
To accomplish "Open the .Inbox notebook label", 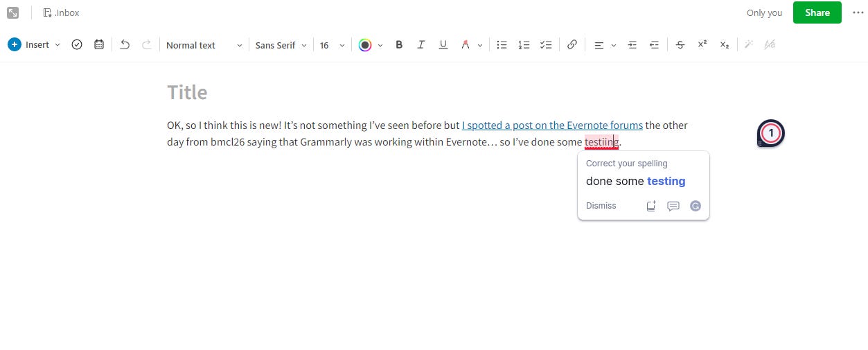I will pyautogui.click(x=61, y=12).
